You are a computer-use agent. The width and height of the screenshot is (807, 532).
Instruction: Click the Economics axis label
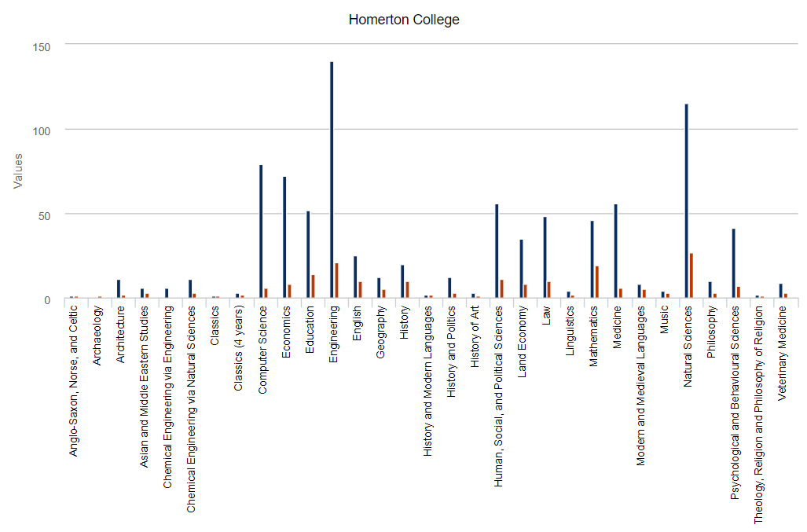[x=286, y=332]
